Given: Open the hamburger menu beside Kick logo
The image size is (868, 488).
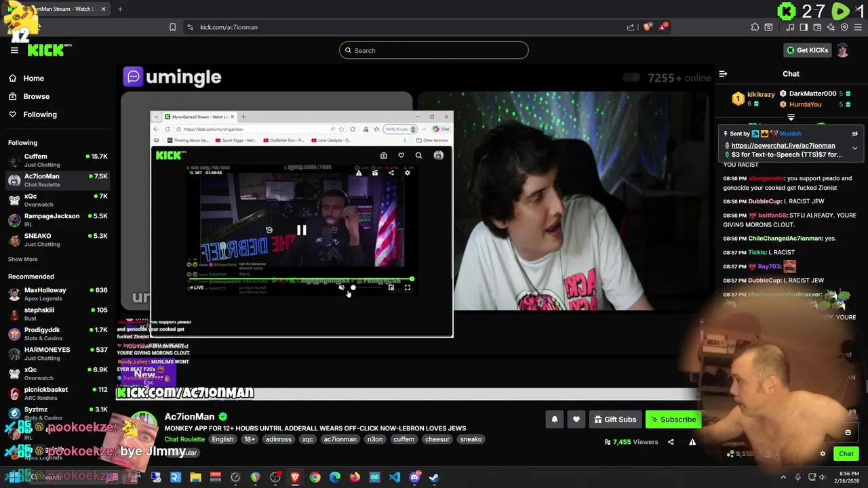Looking at the screenshot, I should click(x=14, y=50).
